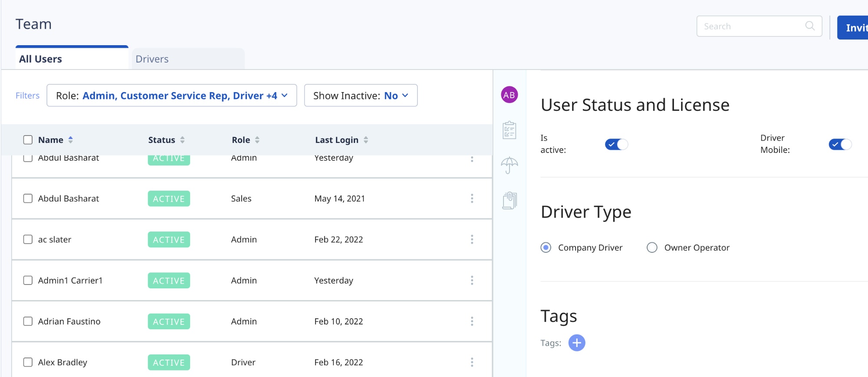
Task: Open actions menu for Admin1 Carrier1 row
Action: (472, 281)
